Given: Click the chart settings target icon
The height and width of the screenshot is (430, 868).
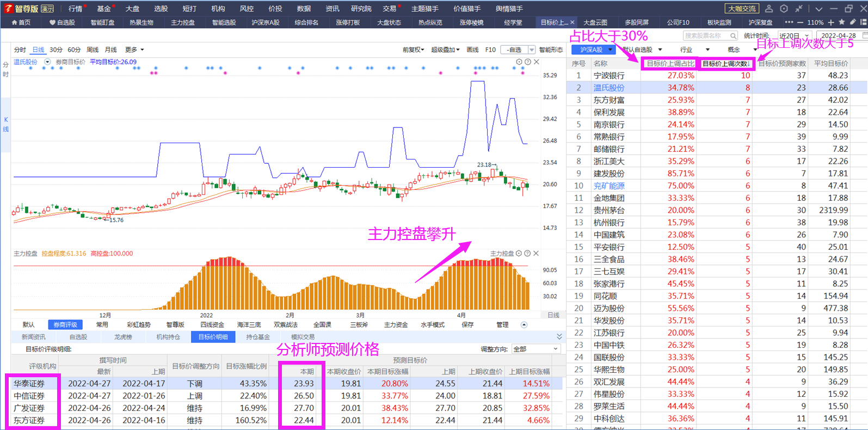Looking at the screenshot, I should tap(519, 62).
